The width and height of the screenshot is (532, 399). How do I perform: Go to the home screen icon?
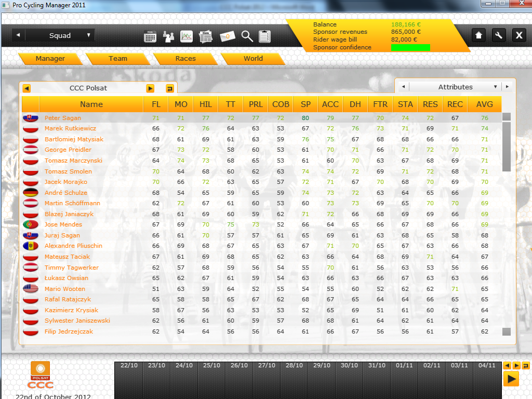click(478, 35)
